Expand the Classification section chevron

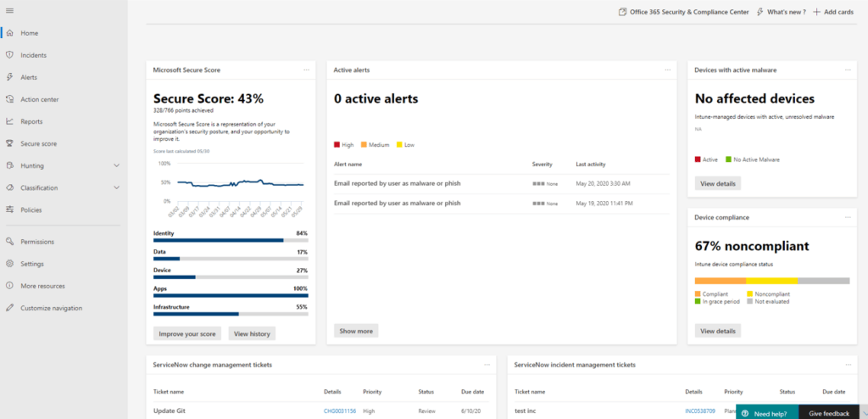(x=116, y=187)
